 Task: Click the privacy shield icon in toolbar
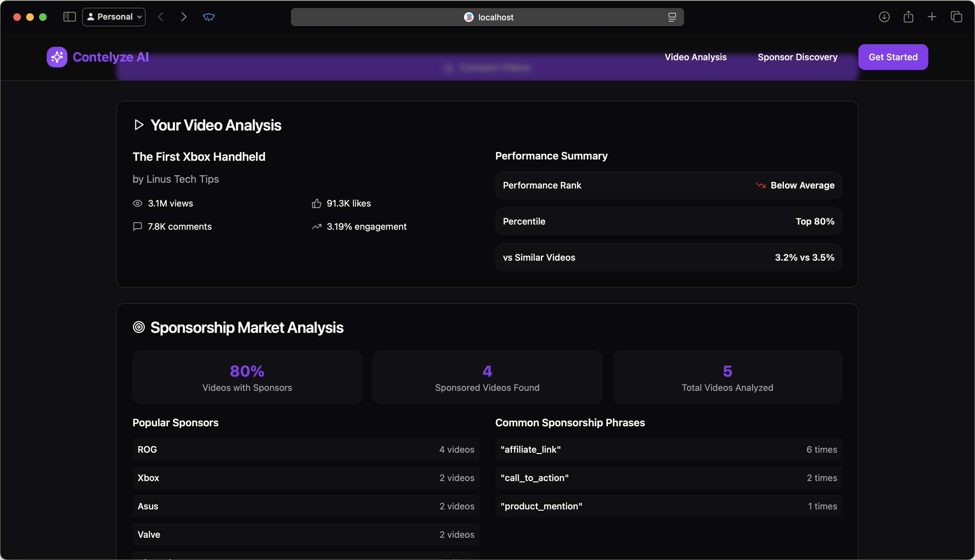click(x=208, y=17)
